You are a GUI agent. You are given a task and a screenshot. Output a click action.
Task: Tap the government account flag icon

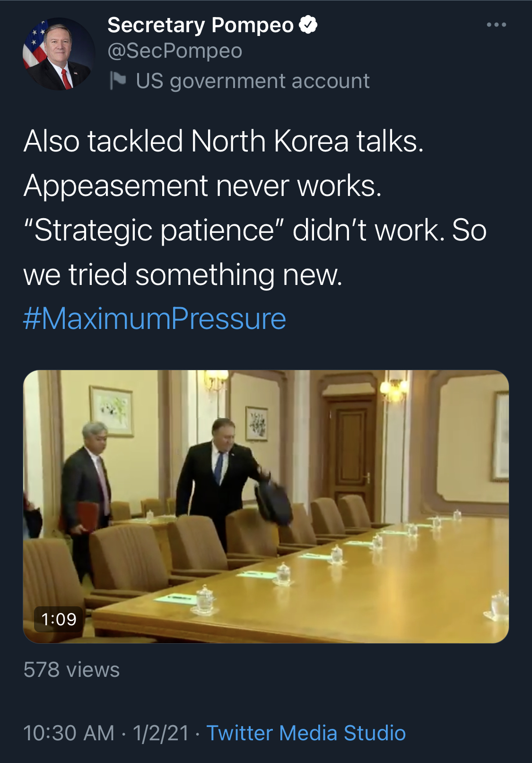118,80
